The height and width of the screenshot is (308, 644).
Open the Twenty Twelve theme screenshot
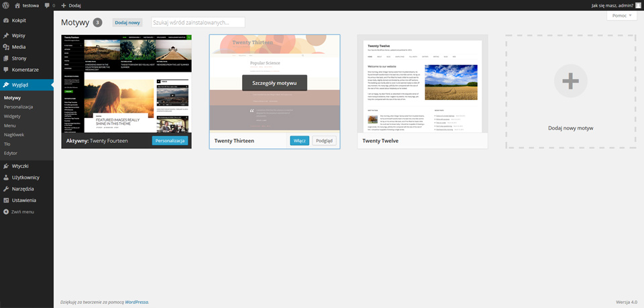pyautogui.click(x=423, y=83)
